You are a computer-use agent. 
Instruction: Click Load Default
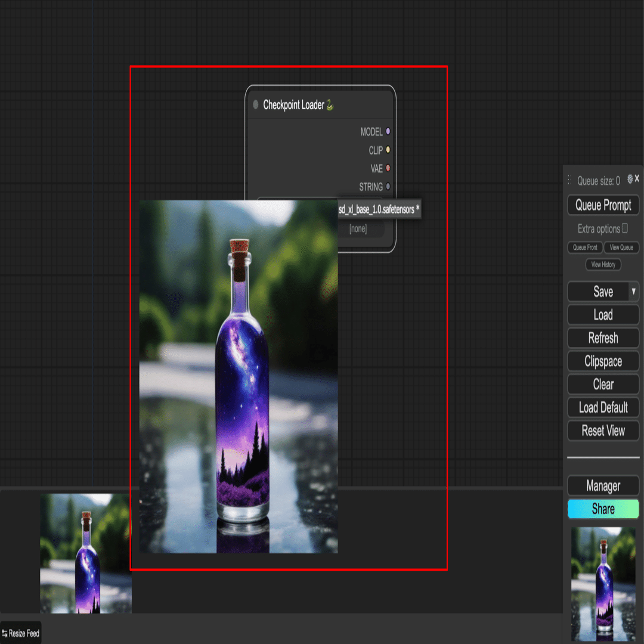pyautogui.click(x=603, y=408)
